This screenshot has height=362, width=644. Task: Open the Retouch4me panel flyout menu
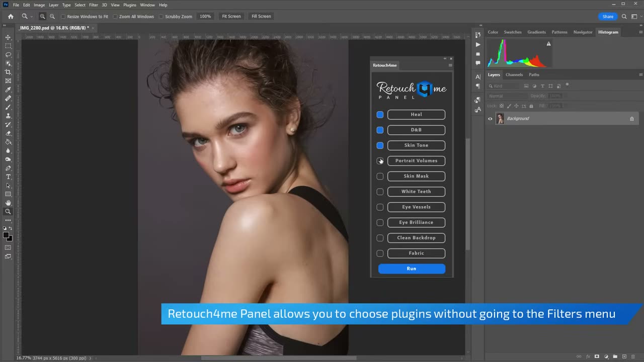click(450, 65)
